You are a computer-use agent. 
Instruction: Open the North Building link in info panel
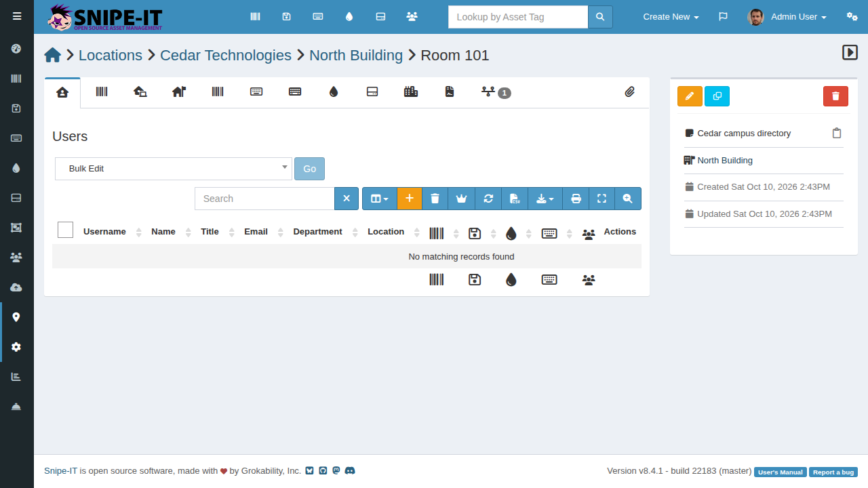pyautogui.click(x=725, y=161)
